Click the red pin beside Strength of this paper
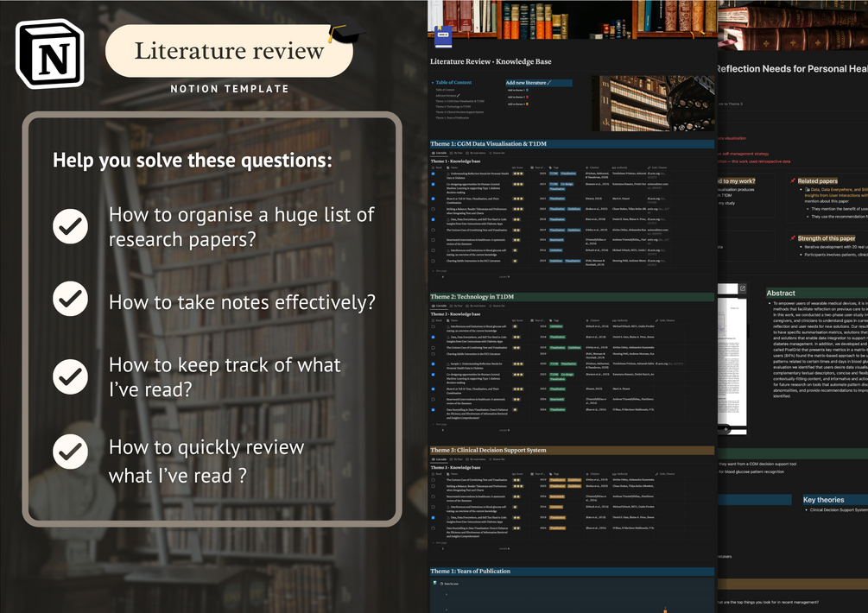This screenshot has height=613, width=868. tap(793, 238)
